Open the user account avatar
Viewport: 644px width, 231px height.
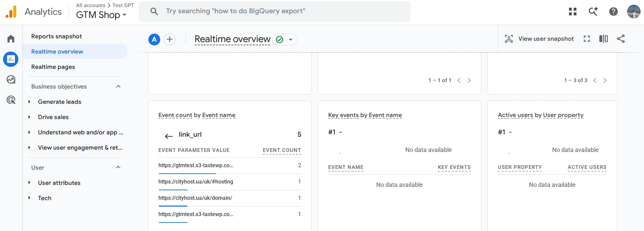pos(633,12)
